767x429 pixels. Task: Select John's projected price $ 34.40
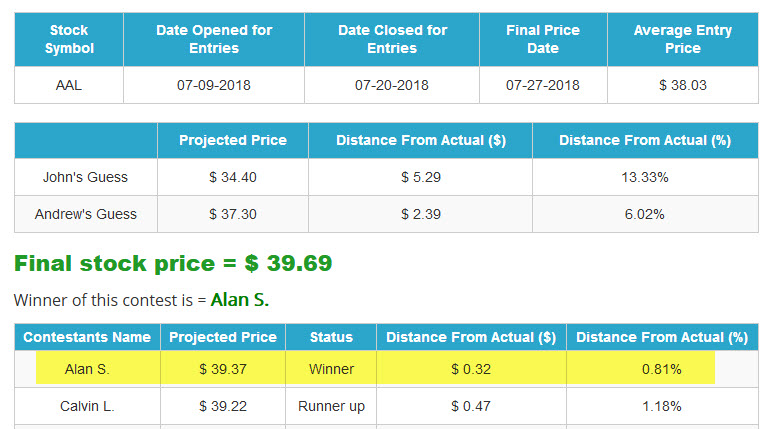233,177
